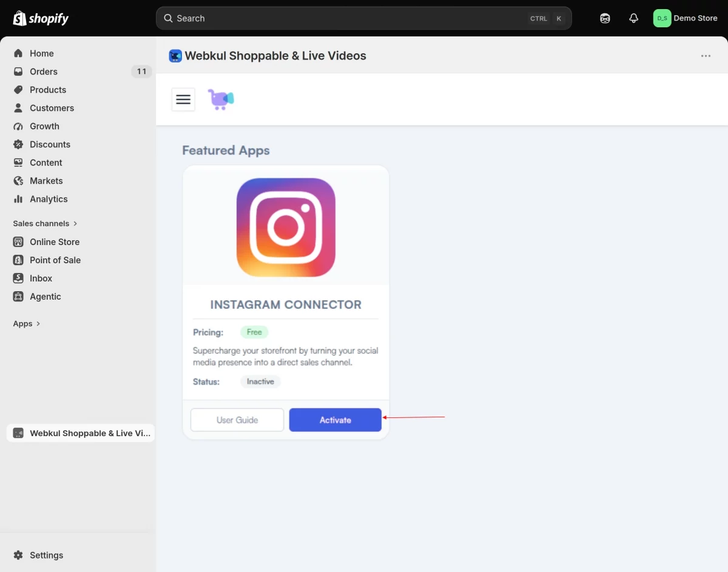Image resolution: width=728 pixels, height=572 pixels.
Task: Click the Shopify logo
Action: 41,18
